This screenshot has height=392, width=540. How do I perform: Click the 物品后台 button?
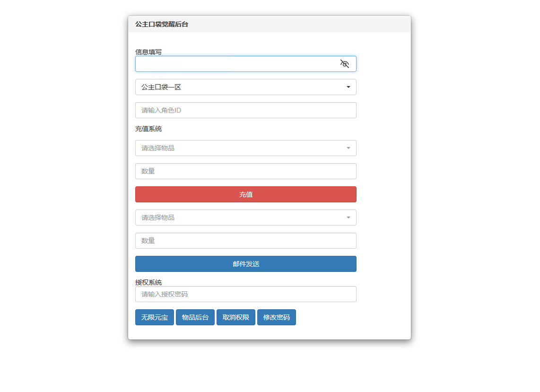click(x=195, y=317)
